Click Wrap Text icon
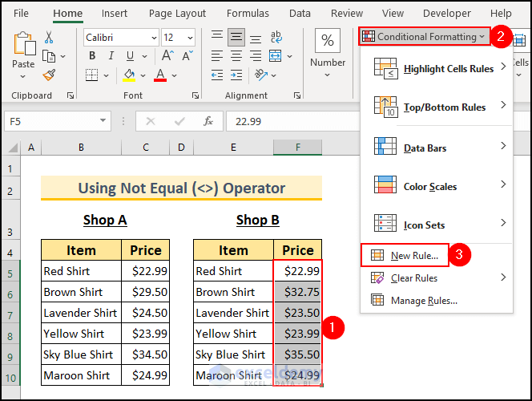 coord(276,37)
